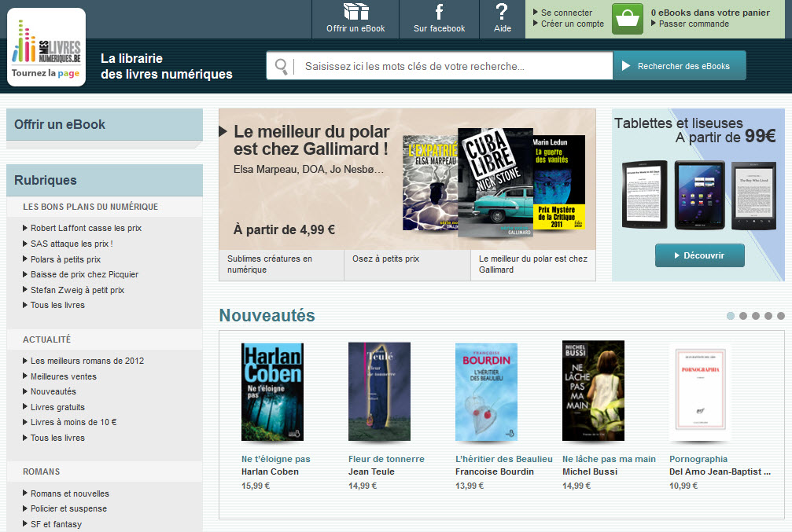This screenshot has height=532, width=792.
Task: Open SF et fantasy category
Action: [x=56, y=524]
